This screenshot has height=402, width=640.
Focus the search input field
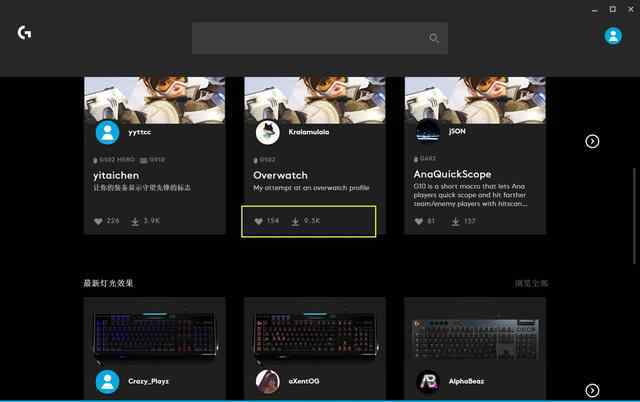click(320, 38)
